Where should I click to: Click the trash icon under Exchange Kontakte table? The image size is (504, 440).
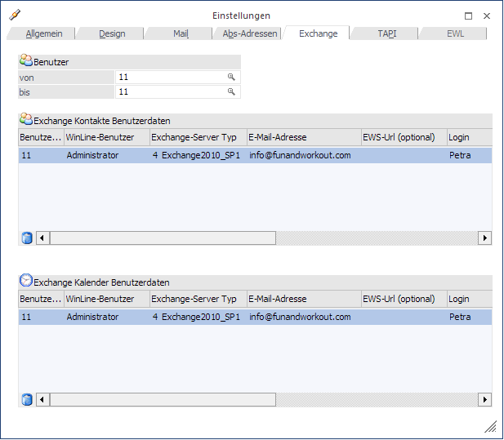[x=27, y=238]
